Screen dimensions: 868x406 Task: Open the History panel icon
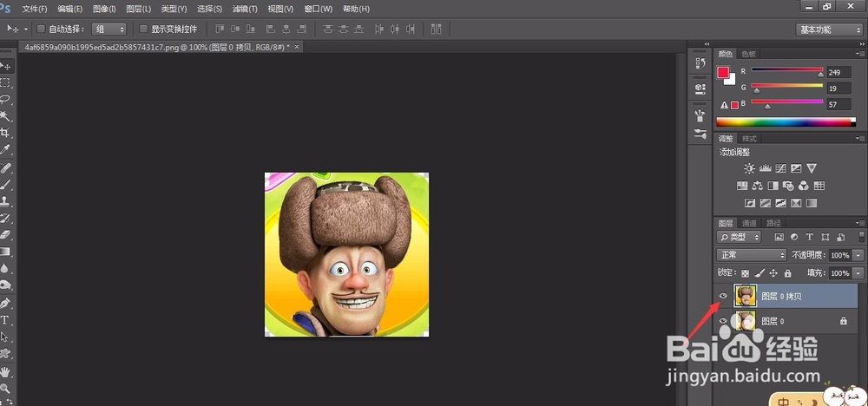[700, 63]
